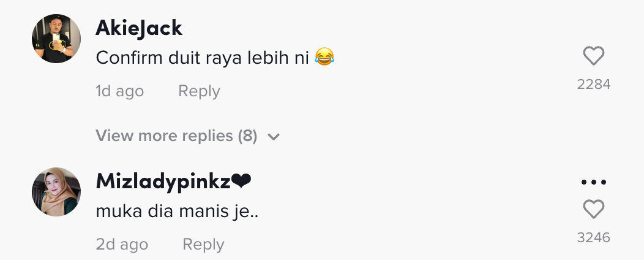The image size is (644, 260).
Task: Click the black heart emoji beside Mizladypinkz
Action: coord(241,182)
